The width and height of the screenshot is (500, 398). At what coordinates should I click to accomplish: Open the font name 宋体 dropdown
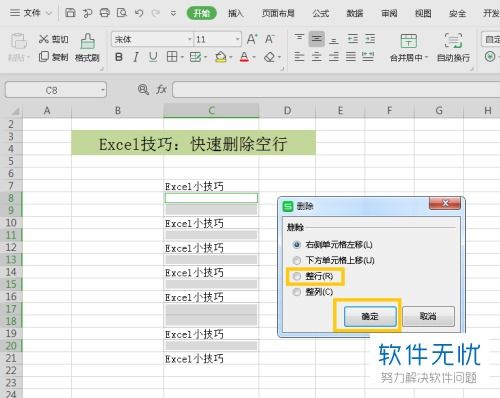[189, 39]
